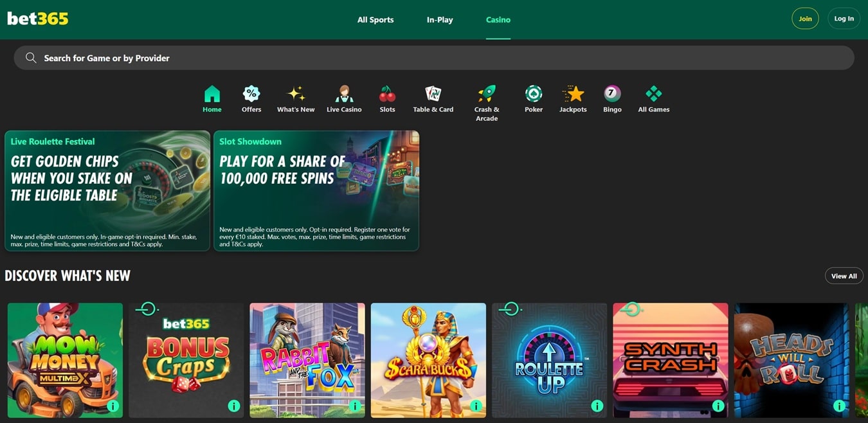The image size is (868, 423).
Task: Show info for Roulette Up game
Action: [x=597, y=406]
